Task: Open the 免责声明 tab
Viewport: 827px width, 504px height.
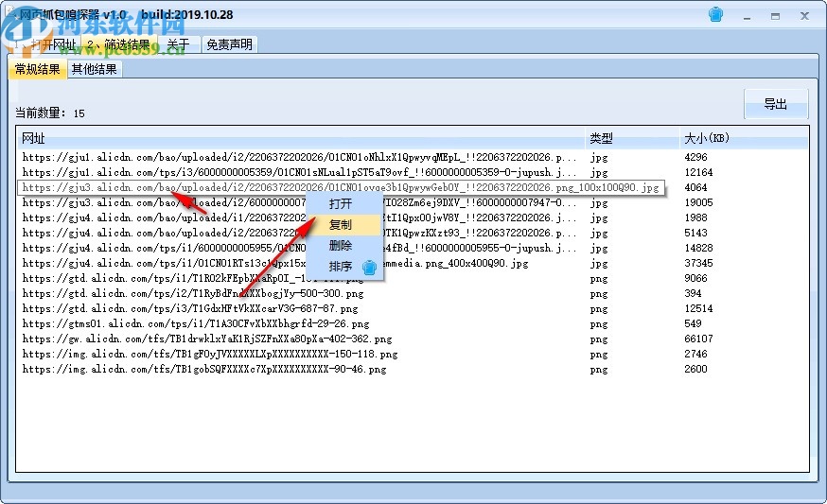Action: click(x=229, y=44)
